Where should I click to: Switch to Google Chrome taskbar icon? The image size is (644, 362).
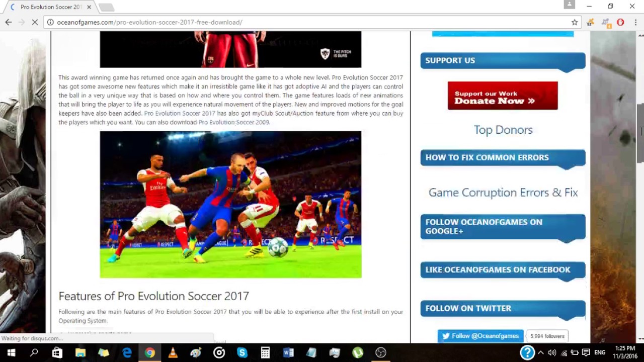coord(150,352)
